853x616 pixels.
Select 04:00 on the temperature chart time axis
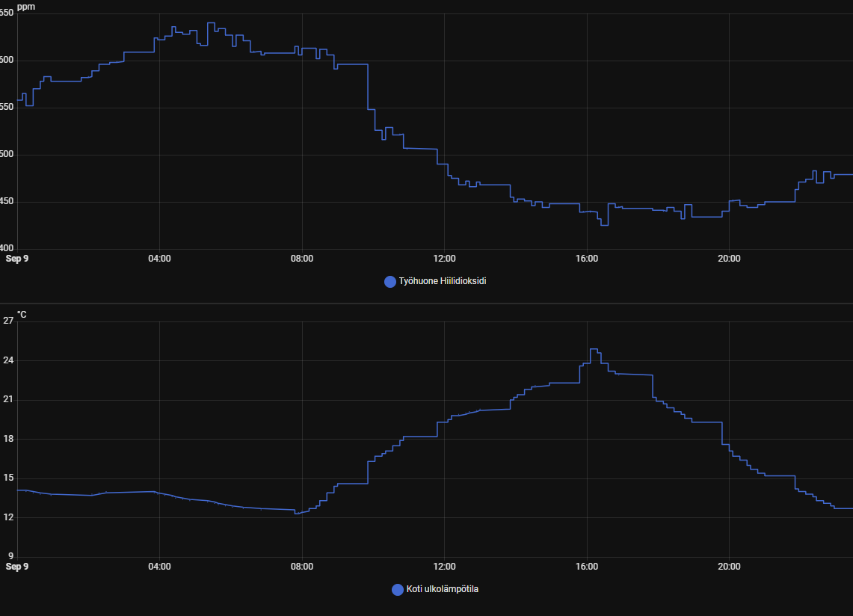159,567
